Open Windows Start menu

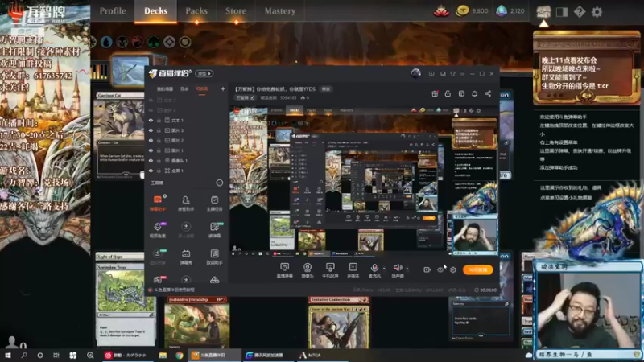tap(8, 355)
